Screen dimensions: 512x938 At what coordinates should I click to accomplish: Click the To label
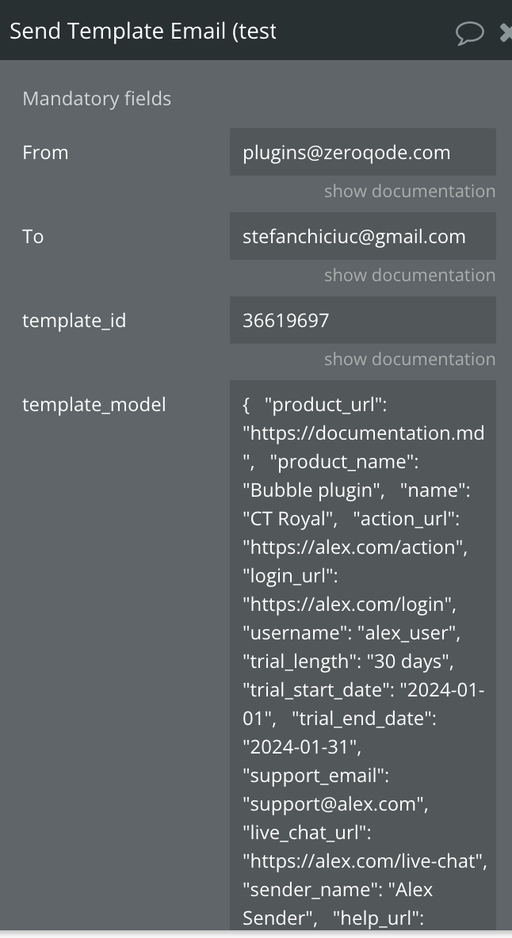pyautogui.click(x=33, y=236)
